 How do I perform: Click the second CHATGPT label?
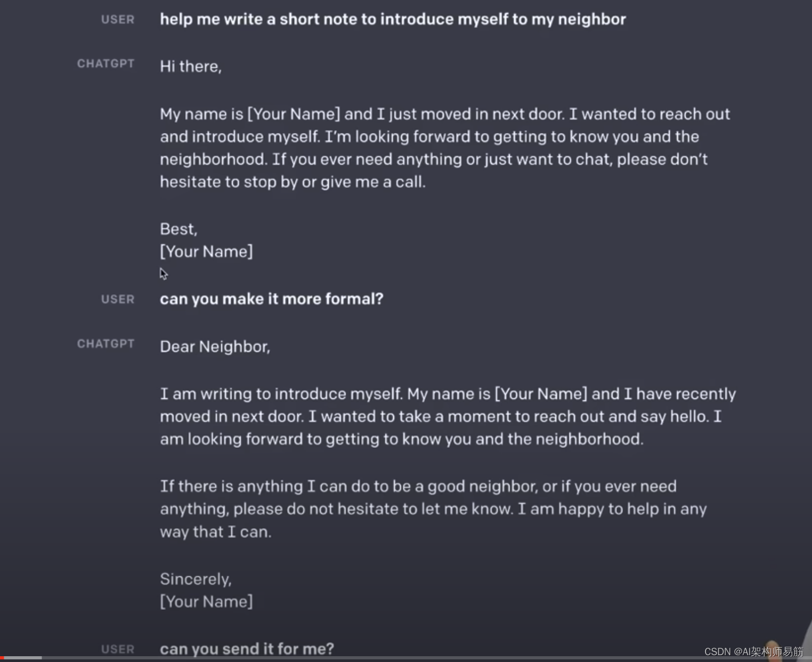(106, 344)
